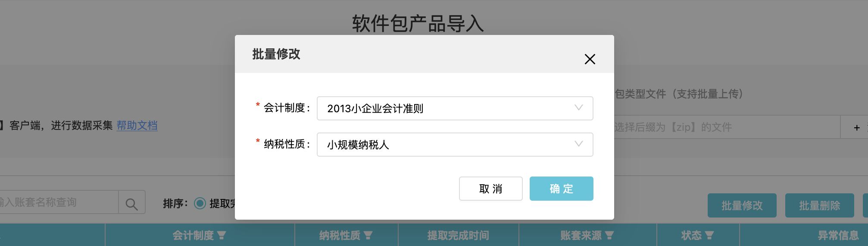
Task: Select the 提取完 sort radio button
Action: pos(200,203)
